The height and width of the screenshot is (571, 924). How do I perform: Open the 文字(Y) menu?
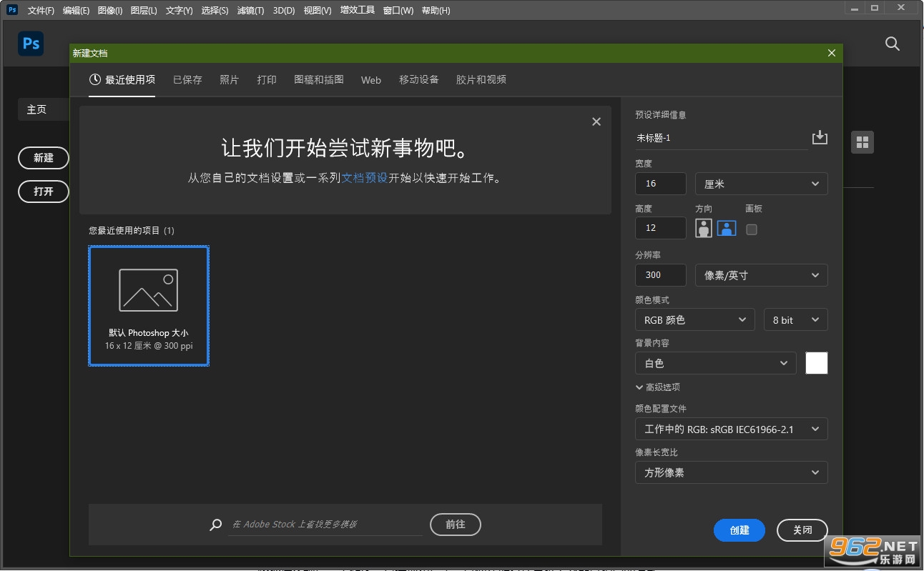coord(179,10)
